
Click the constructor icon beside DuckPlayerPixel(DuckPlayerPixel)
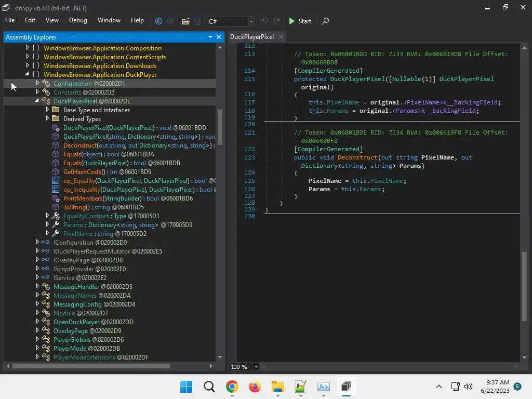(x=56, y=128)
